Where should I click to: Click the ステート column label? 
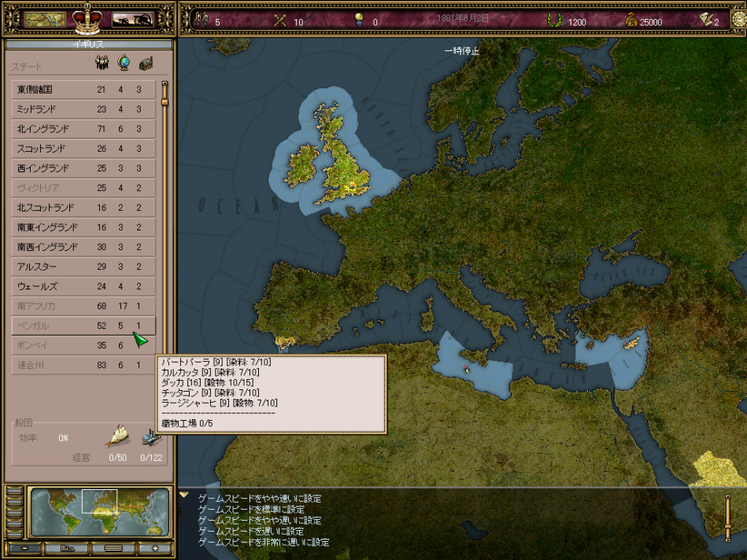[26, 67]
